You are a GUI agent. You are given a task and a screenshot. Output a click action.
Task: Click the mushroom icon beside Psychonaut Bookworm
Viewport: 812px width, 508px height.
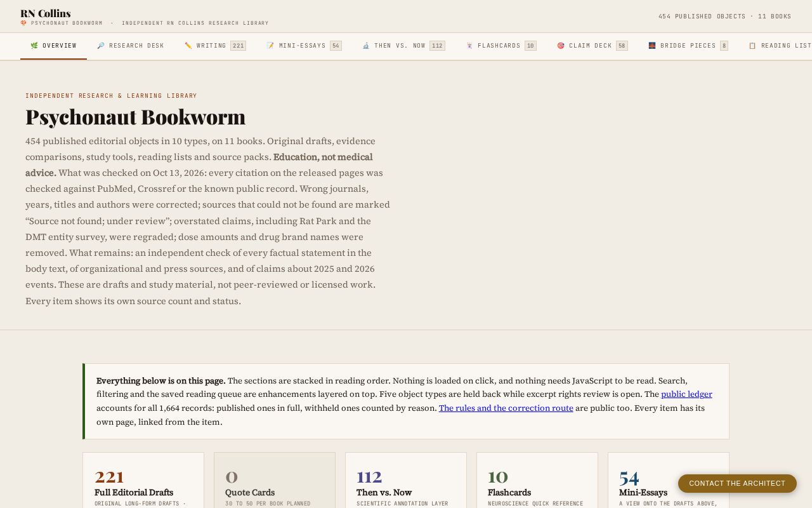coord(23,23)
